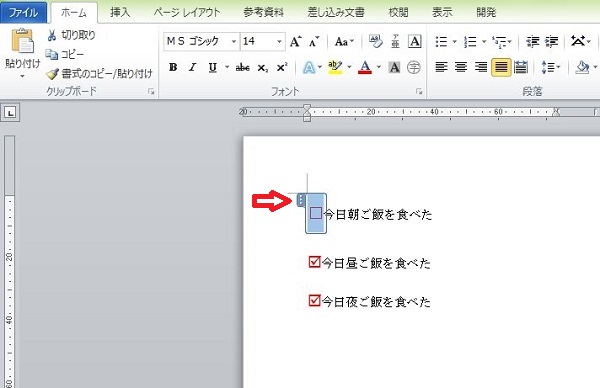This screenshot has height=388, width=600.
Task: Toggle Bold formatting
Action: pos(173,68)
